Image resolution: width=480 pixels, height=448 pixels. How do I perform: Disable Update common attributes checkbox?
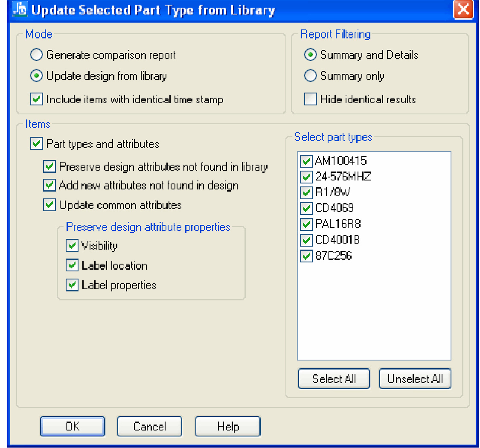tap(50, 205)
